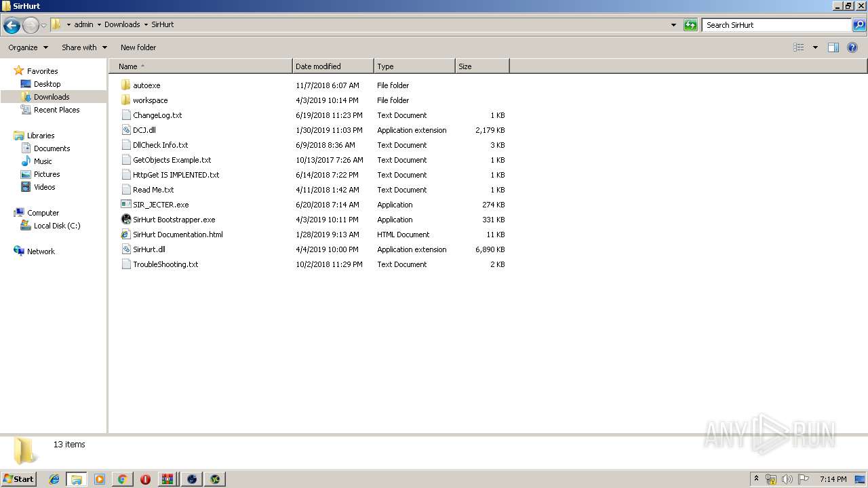Image resolution: width=868 pixels, height=488 pixels.
Task: Click the Downloads breadcrumb
Action: (x=122, y=24)
